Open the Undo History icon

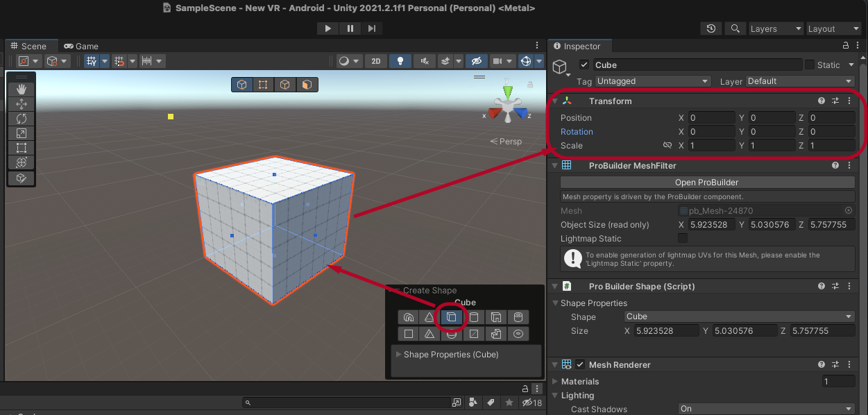(x=711, y=28)
